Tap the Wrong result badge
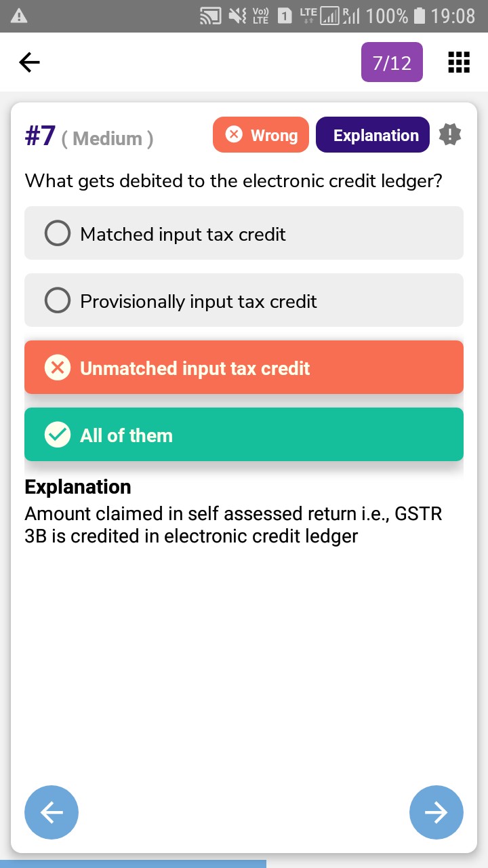The height and width of the screenshot is (868, 488). 261,135
